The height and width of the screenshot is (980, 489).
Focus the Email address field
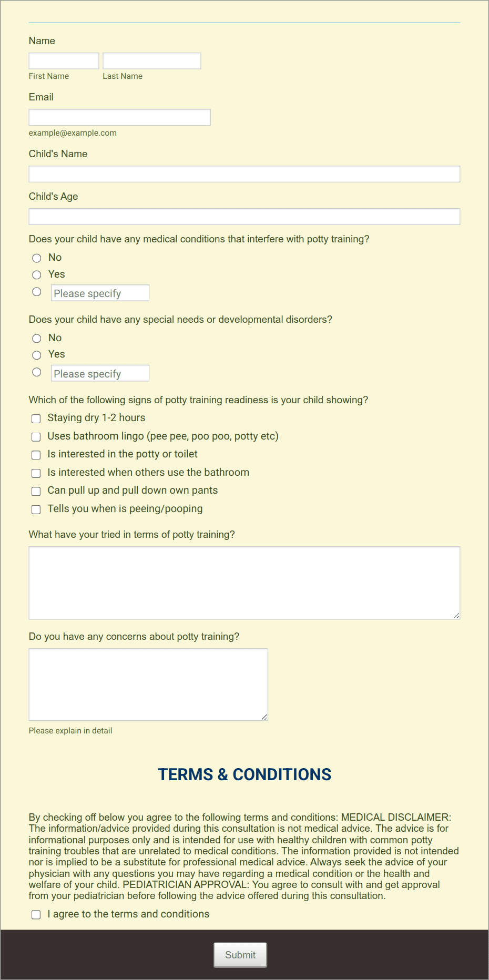pos(119,117)
